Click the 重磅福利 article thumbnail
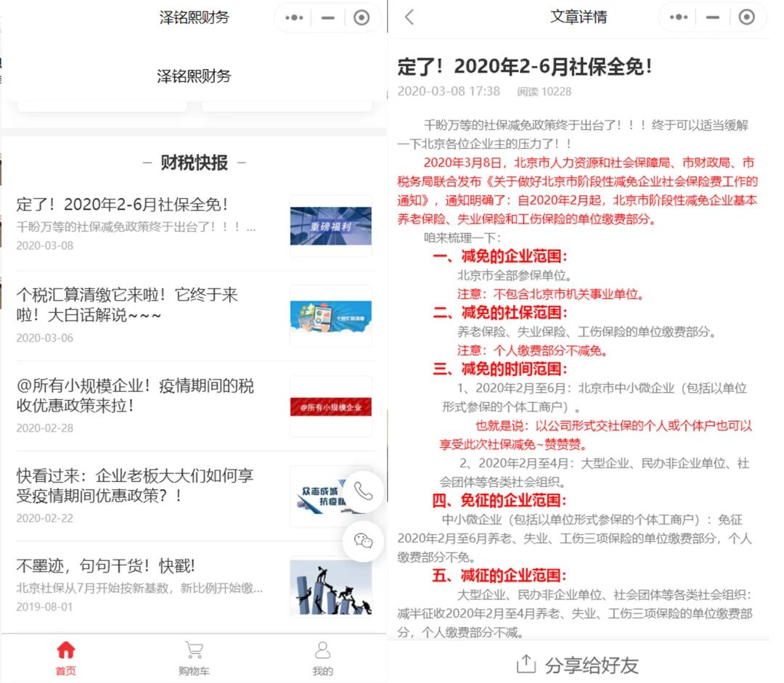784x683 pixels. 331,226
